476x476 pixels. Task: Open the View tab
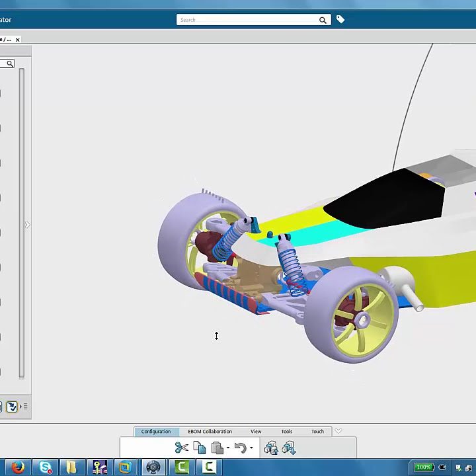tap(256, 432)
